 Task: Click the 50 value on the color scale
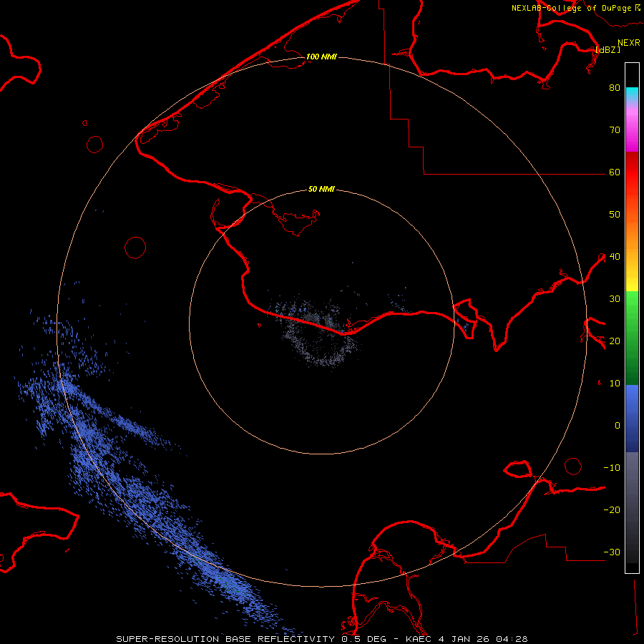point(615,215)
